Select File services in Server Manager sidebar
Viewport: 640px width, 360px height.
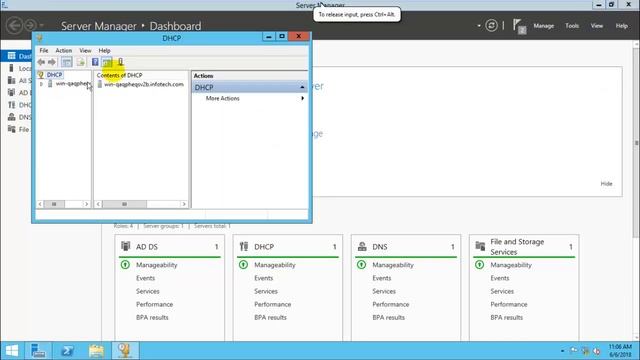tap(19, 129)
